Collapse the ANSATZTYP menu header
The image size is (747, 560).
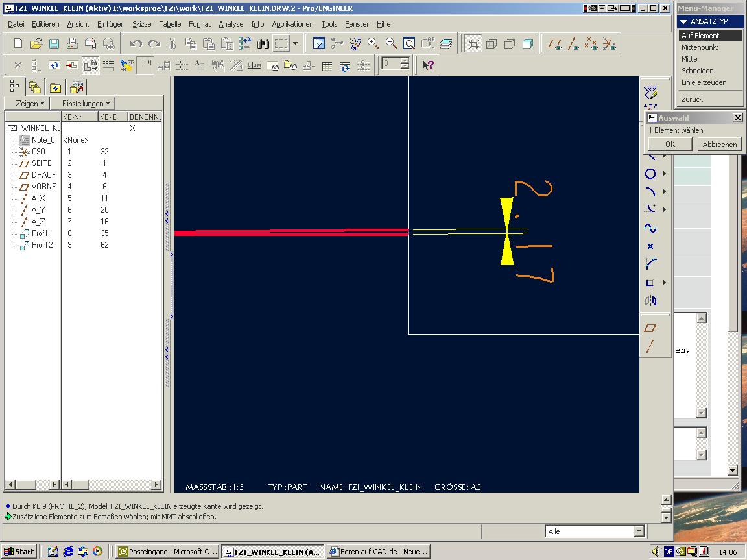(x=709, y=21)
